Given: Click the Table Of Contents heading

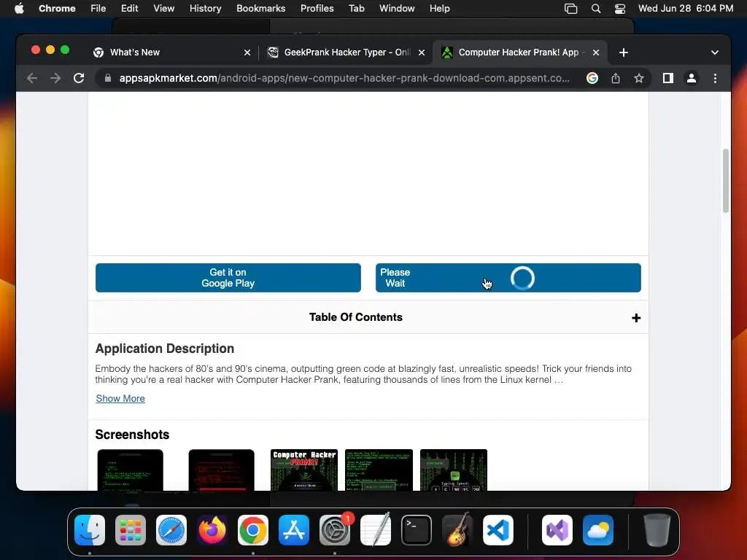Looking at the screenshot, I should 356,317.
